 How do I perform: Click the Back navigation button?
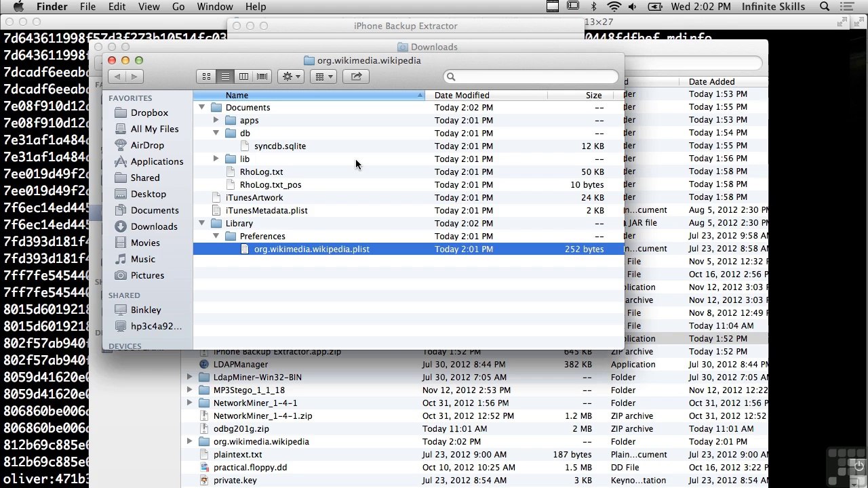pyautogui.click(x=117, y=77)
